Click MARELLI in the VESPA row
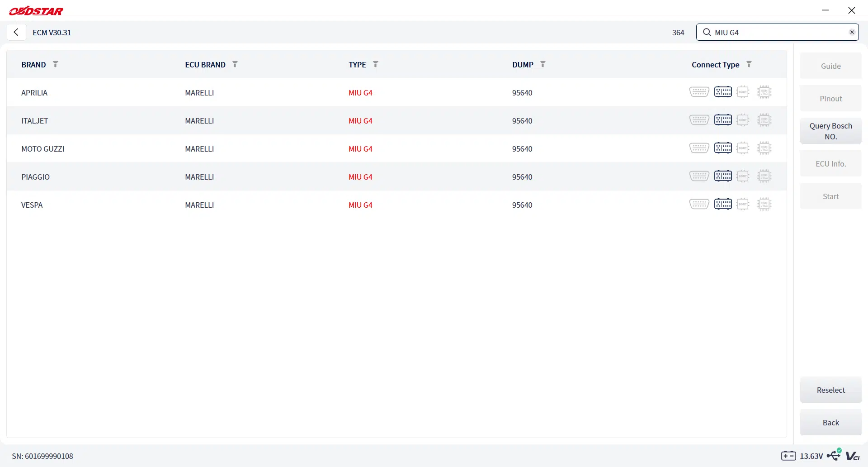868x467 pixels. [199, 205]
